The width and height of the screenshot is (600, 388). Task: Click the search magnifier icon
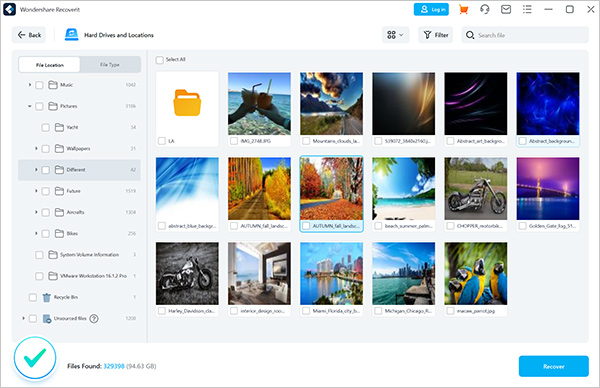click(x=470, y=35)
